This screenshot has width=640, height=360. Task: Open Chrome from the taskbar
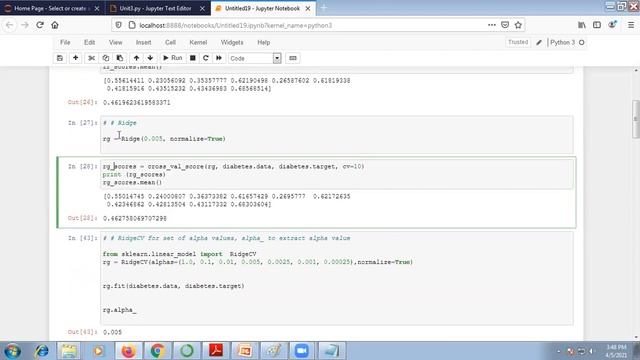pyautogui.click(x=157, y=351)
